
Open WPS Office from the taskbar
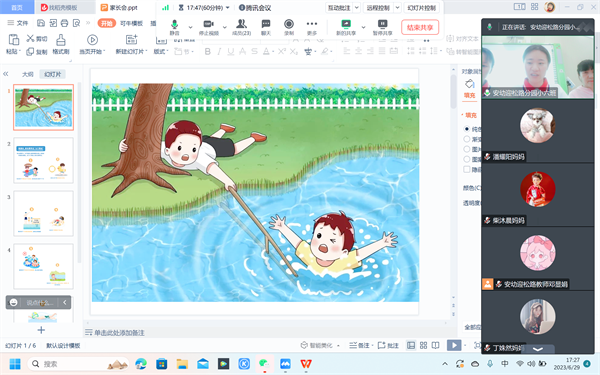[306, 364]
